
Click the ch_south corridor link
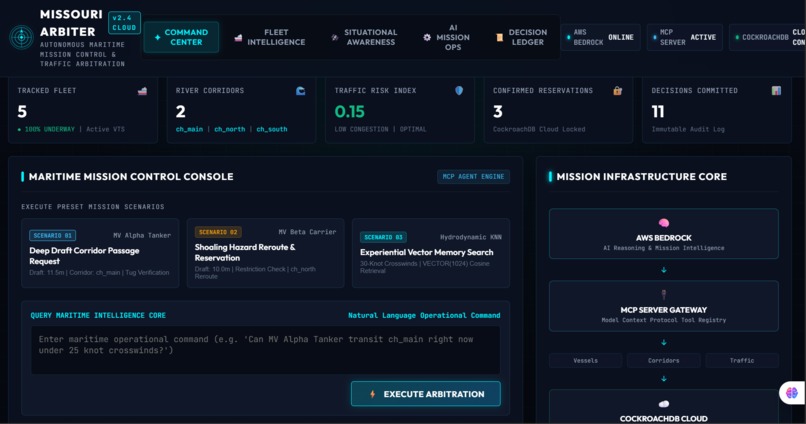[271, 129]
